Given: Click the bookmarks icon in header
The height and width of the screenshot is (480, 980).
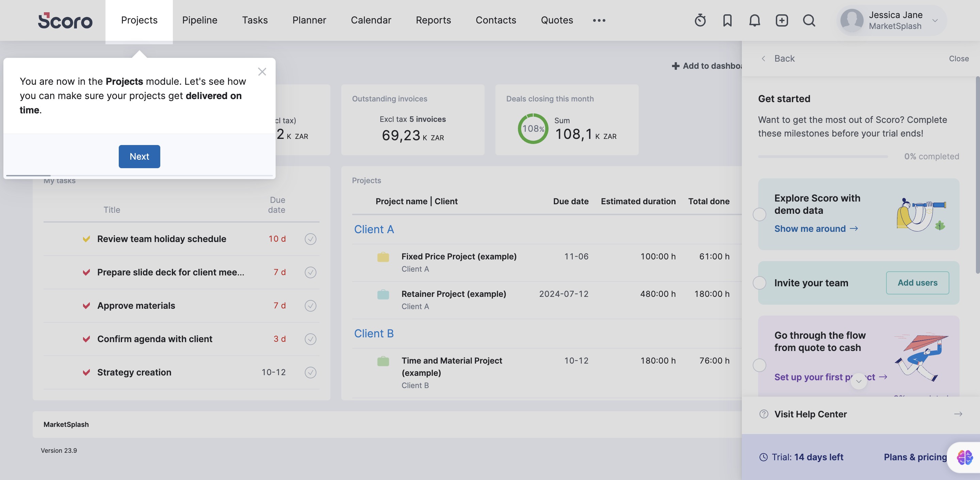Looking at the screenshot, I should pyautogui.click(x=727, y=20).
